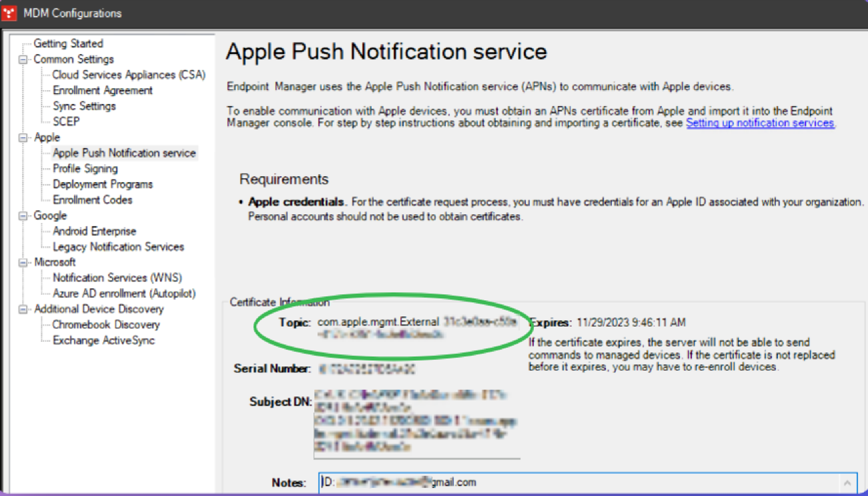Open Profile Signing under Apple
The height and width of the screenshot is (496, 868).
(85, 169)
